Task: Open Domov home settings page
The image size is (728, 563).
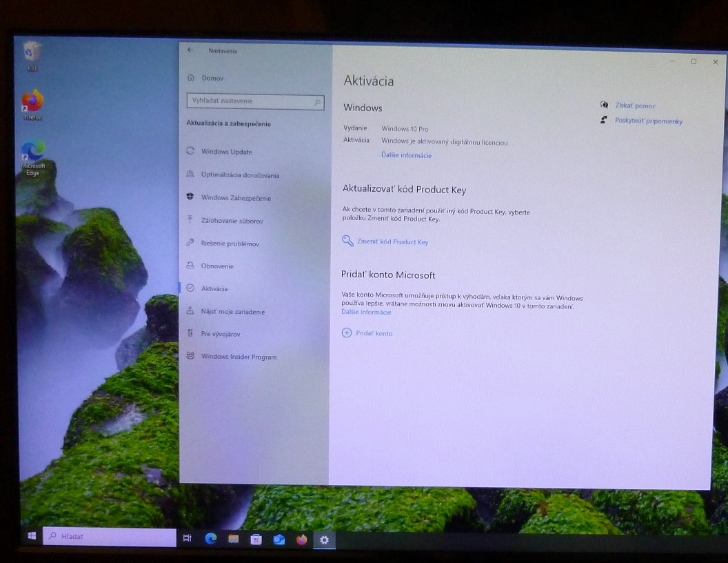Action: pos(212,78)
